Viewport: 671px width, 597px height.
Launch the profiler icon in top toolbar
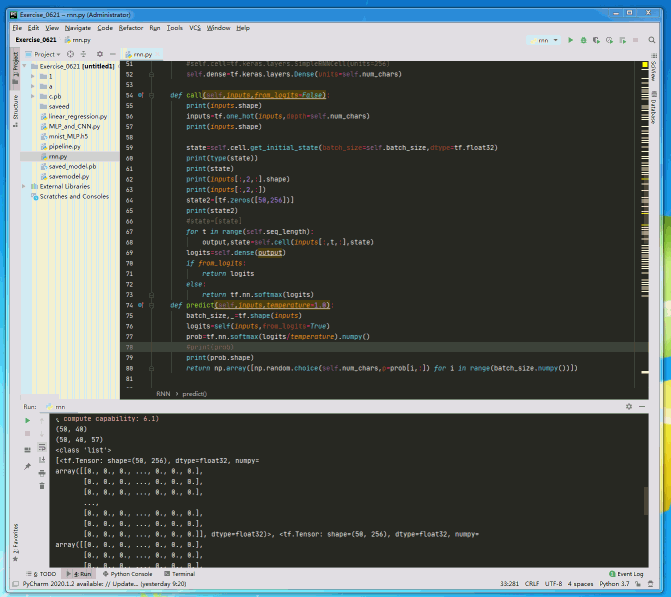tap(609, 40)
